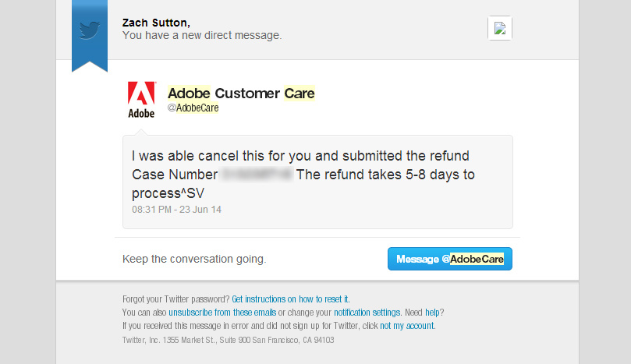
Task: Click the Twitter, Inc. address footer line
Action: tap(229, 340)
